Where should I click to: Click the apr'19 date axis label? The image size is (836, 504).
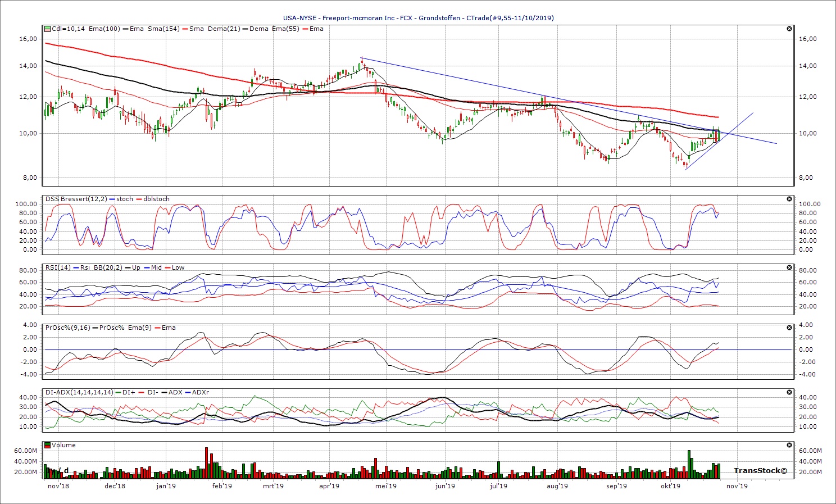coord(329,486)
